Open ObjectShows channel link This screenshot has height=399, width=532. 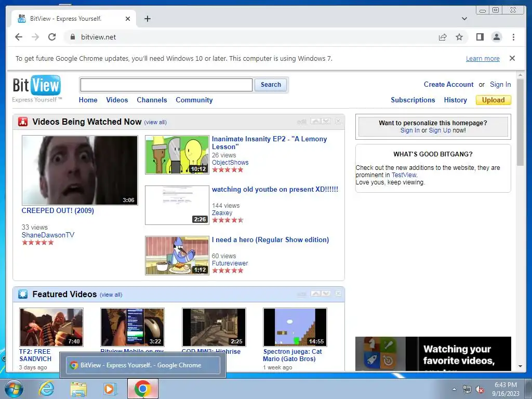tap(230, 163)
